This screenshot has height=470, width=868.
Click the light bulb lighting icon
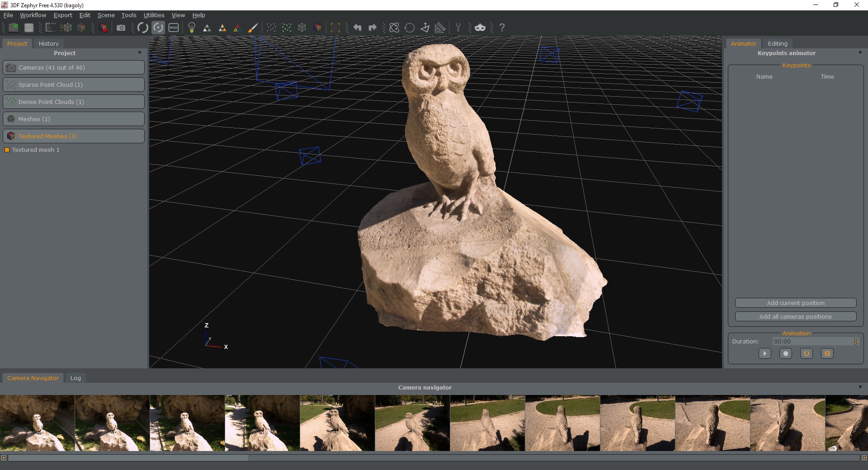(x=192, y=28)
